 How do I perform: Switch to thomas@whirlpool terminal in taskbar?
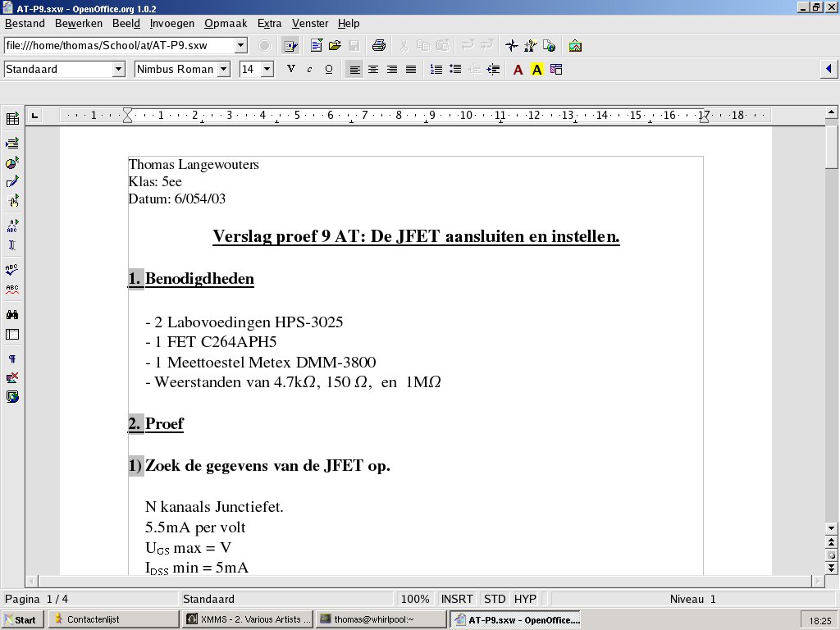381,620
